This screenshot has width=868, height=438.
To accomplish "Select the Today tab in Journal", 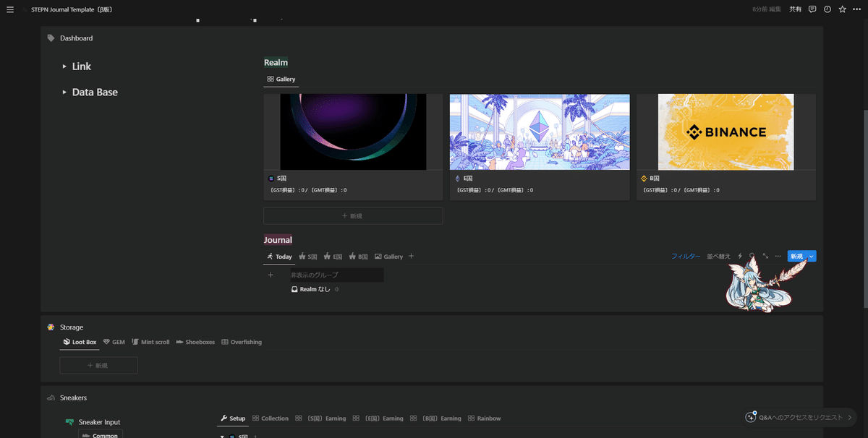I will point(279,257).
